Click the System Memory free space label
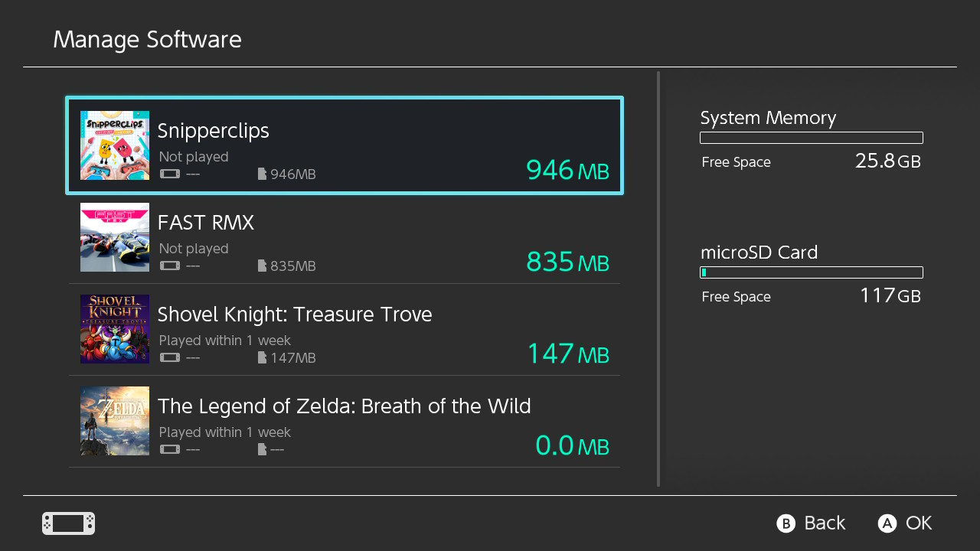 736,161
